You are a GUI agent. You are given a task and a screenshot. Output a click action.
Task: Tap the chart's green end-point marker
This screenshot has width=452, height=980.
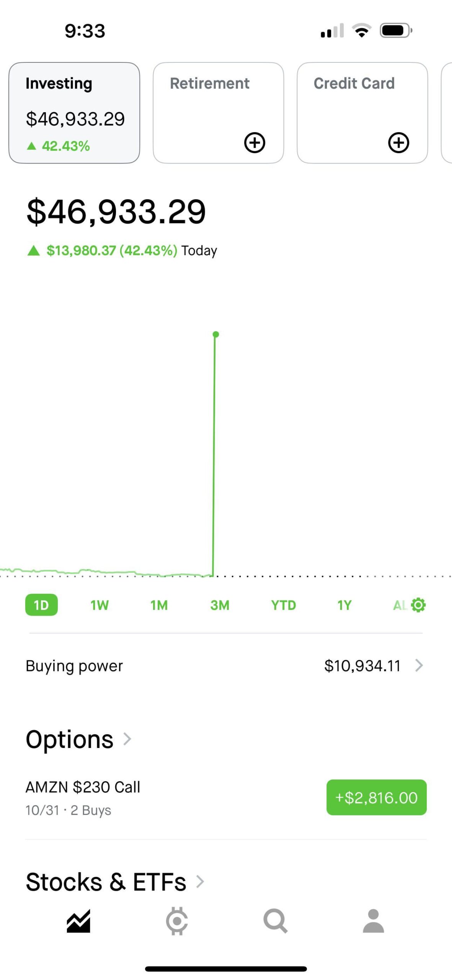[x=216, y=334]
